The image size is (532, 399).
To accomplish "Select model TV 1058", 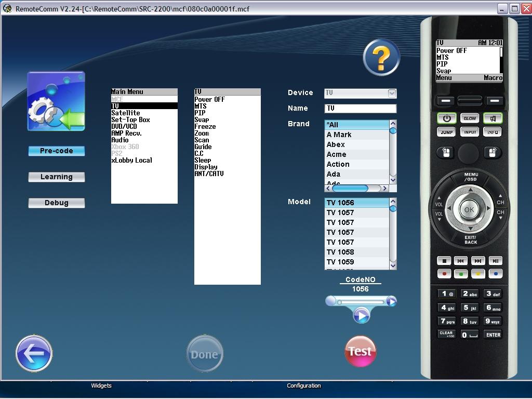I will click(x=356, y=252).
